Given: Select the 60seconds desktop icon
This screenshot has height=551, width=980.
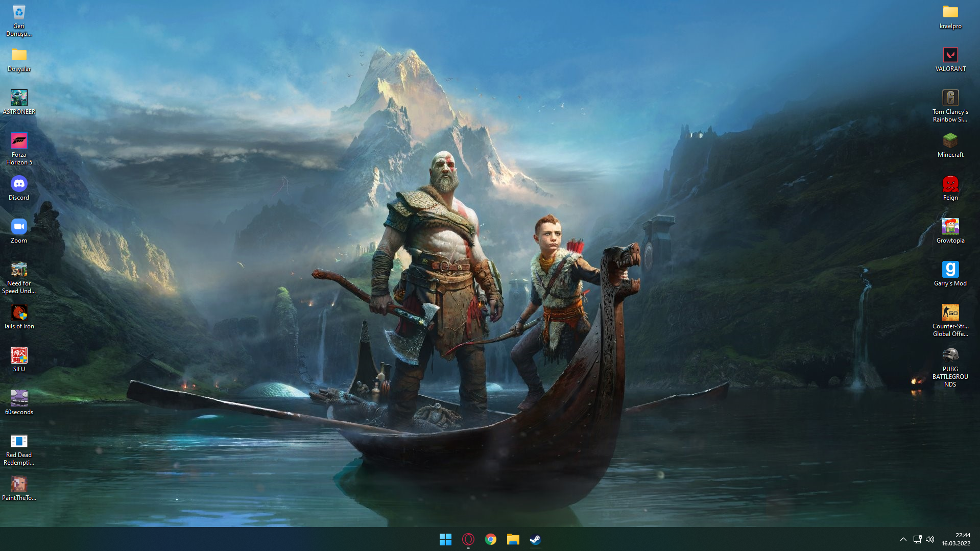Looking at the screenshot, I should [x=19, y=402].
